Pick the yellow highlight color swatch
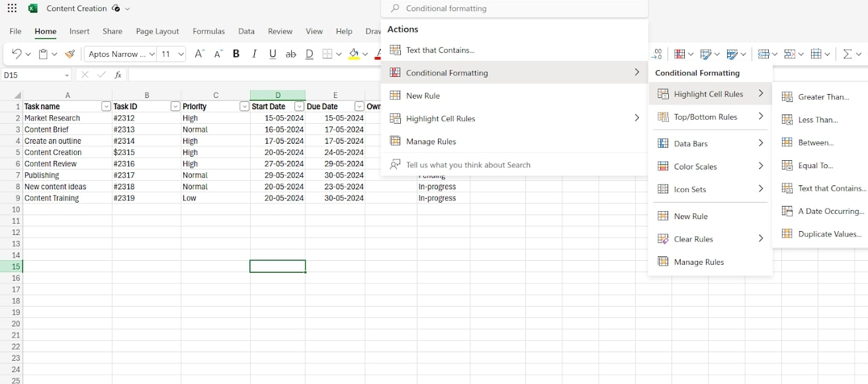The image size is (868, 384). coord(355,58)
